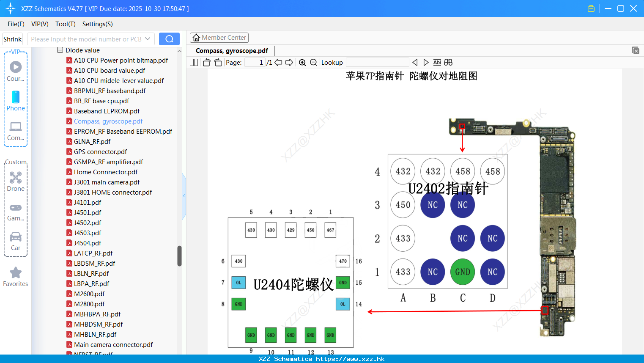Viewport: 644px width, 363px height.
Task: Open Baseband EEPROM.pdf
Action: pos(107,111)
